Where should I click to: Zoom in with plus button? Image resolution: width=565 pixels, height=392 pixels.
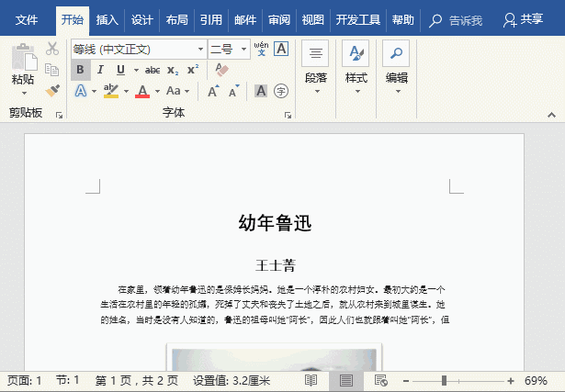point(511,381)
